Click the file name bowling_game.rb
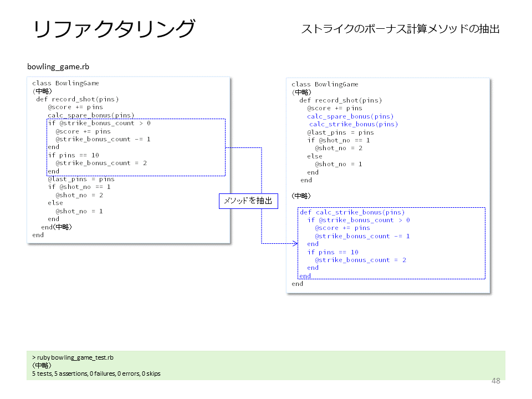 58,66
